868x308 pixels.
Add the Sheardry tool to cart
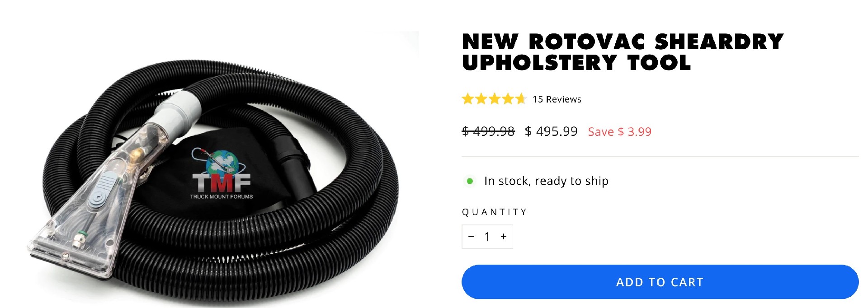pos(660,282)
